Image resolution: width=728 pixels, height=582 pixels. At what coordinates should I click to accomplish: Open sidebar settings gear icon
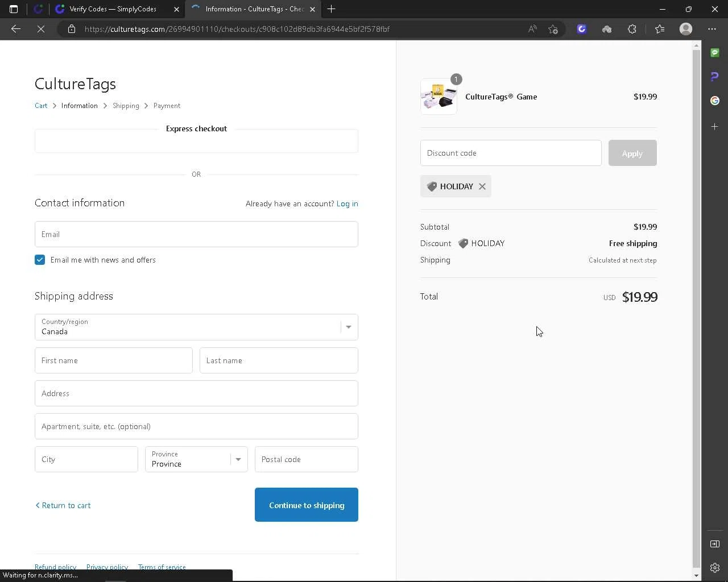[715, 567]
